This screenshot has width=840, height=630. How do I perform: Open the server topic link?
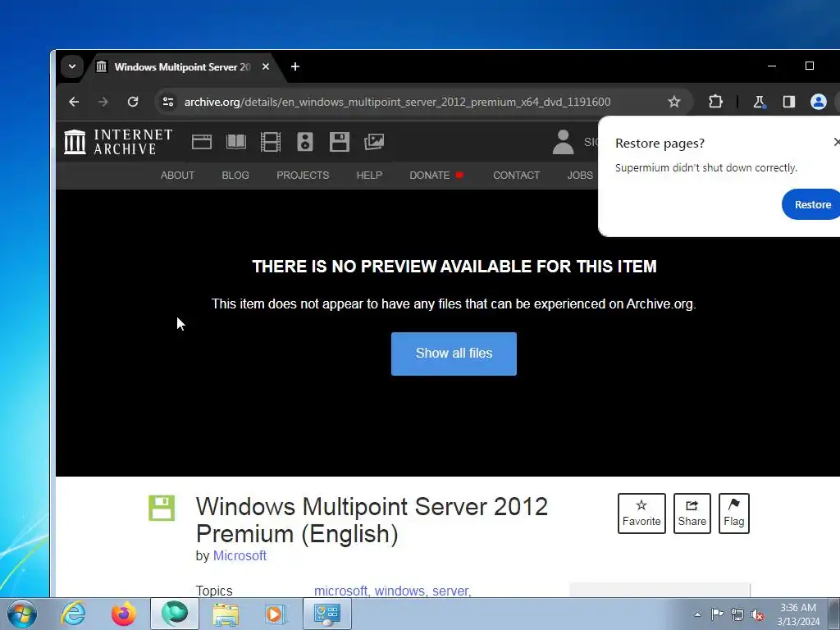coord(450,591)
